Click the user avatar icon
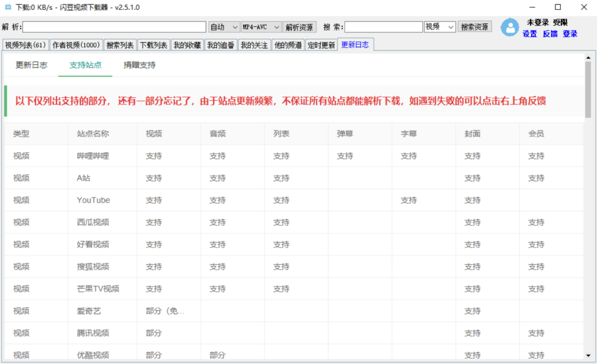The width and height of the screenshot is (597, 364). [510, 27]
